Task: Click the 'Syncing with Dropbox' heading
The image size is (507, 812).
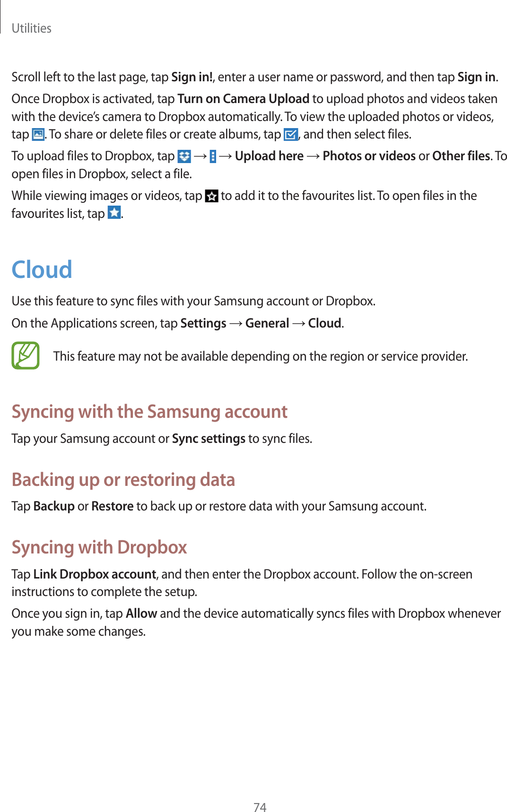Action: pyautogui.click(x=99, y=547)
